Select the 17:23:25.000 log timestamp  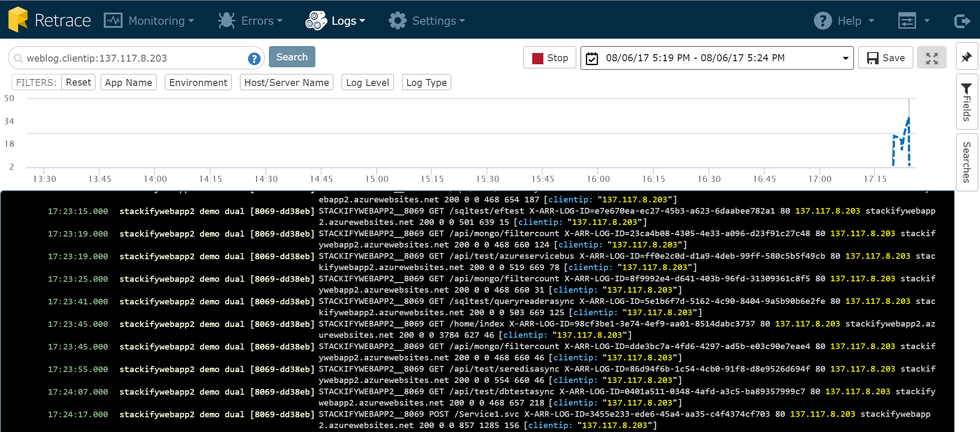[x=78, y=279]
